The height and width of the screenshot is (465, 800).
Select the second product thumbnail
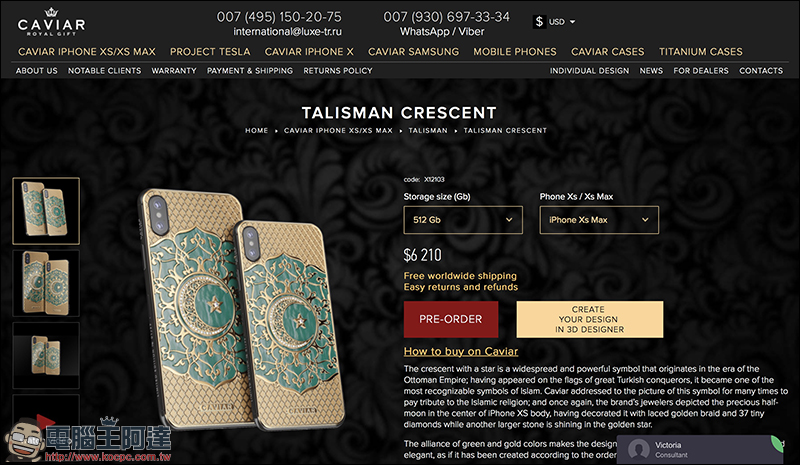pyautogui.click(x=46, y=283)
